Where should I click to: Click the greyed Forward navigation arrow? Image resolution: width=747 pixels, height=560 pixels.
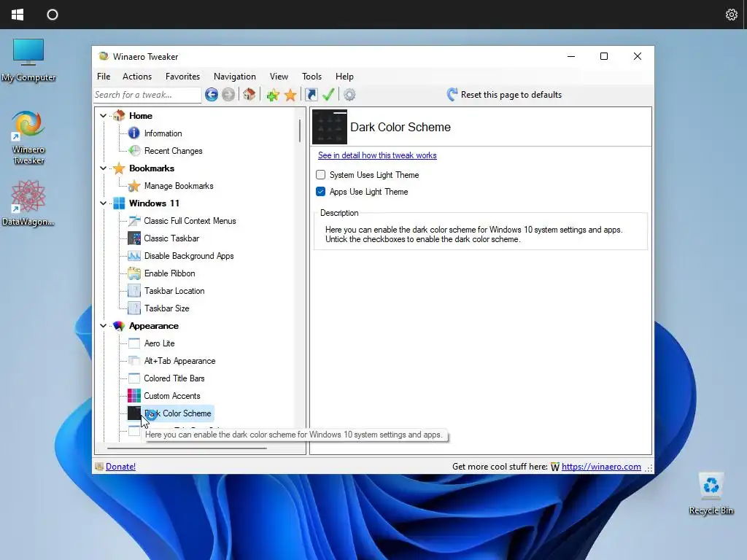(x=228, y=95)
